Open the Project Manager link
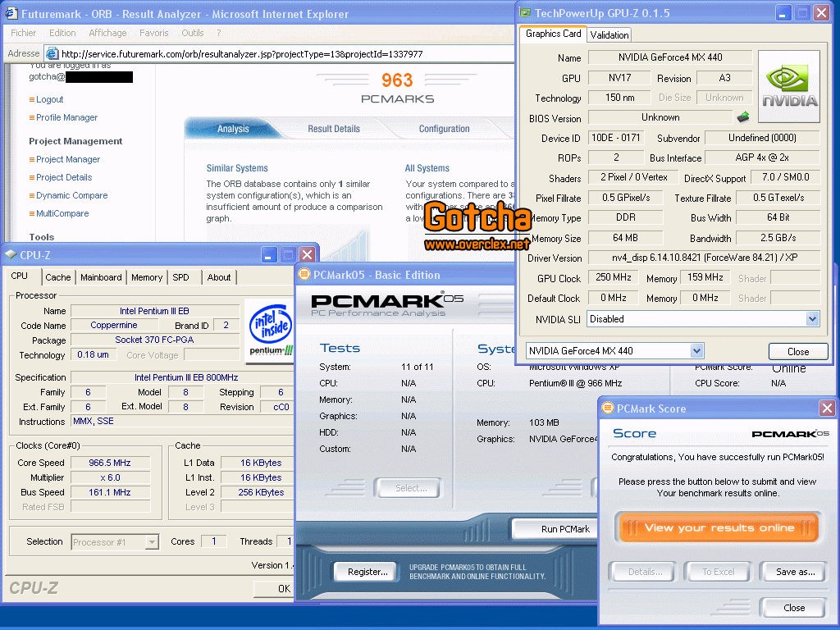 [x=68, y=159]
